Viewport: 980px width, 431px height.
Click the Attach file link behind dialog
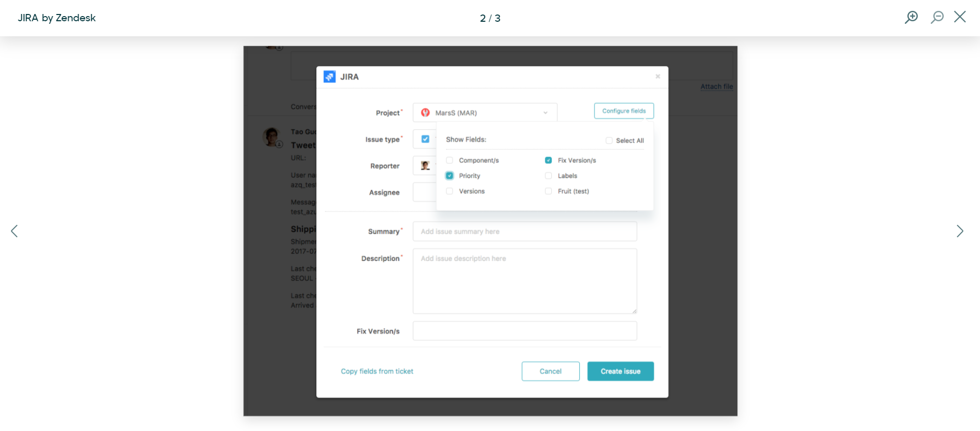[x=717, y=87]
